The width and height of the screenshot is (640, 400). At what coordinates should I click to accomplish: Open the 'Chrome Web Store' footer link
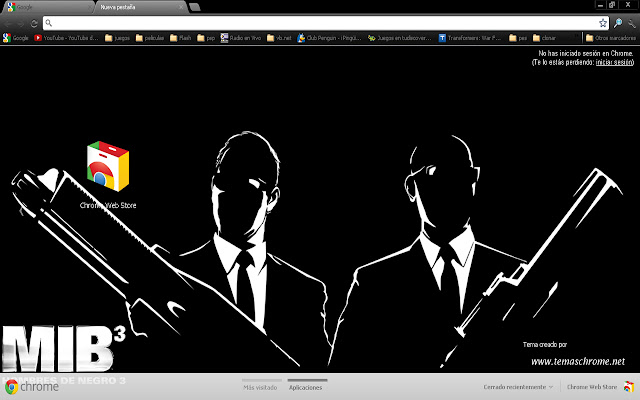point(592,387)
